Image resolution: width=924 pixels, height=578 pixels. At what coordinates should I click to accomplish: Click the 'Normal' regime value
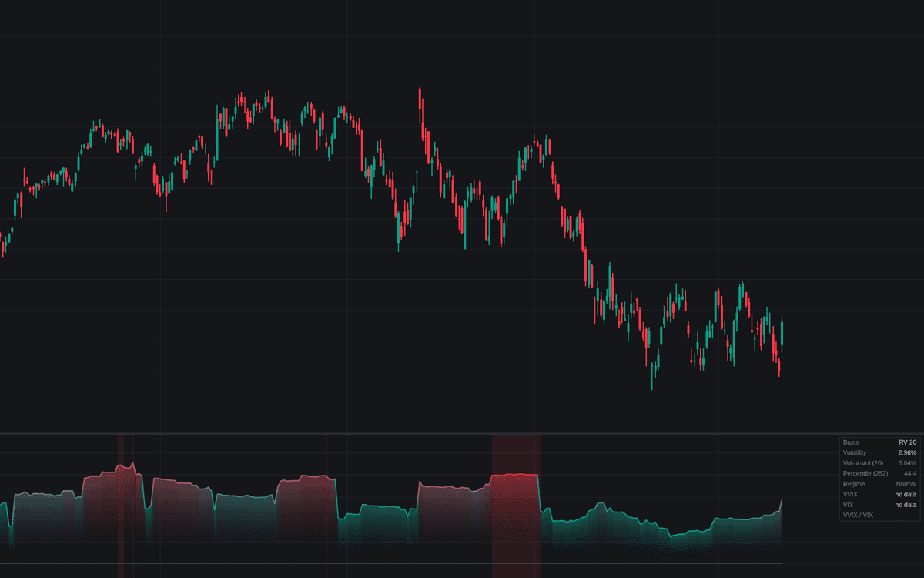pos(906,483)
